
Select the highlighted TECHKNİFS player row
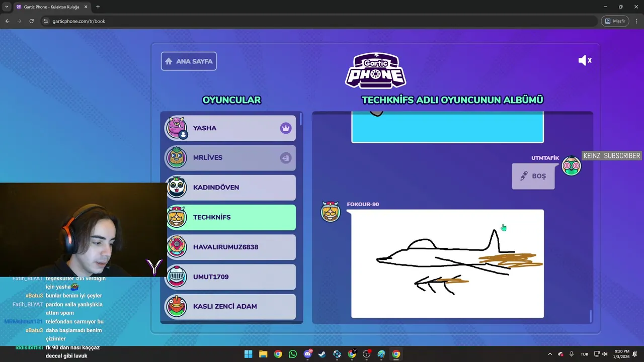point(231,217)
